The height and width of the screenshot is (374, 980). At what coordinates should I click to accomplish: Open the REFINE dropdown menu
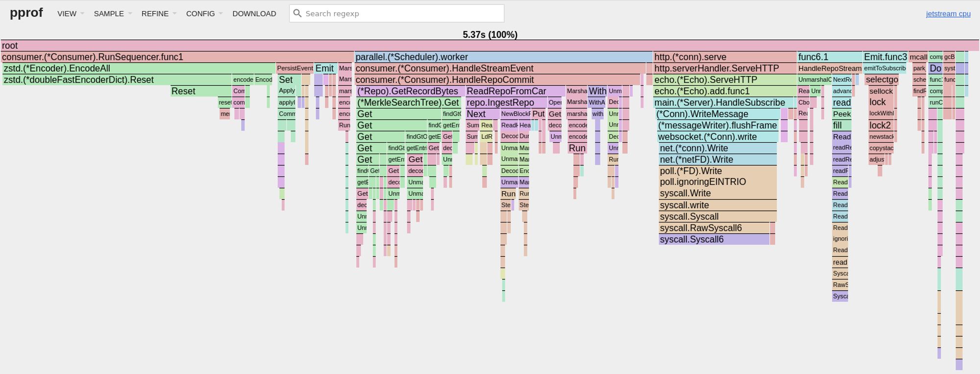tap(159, 14)
